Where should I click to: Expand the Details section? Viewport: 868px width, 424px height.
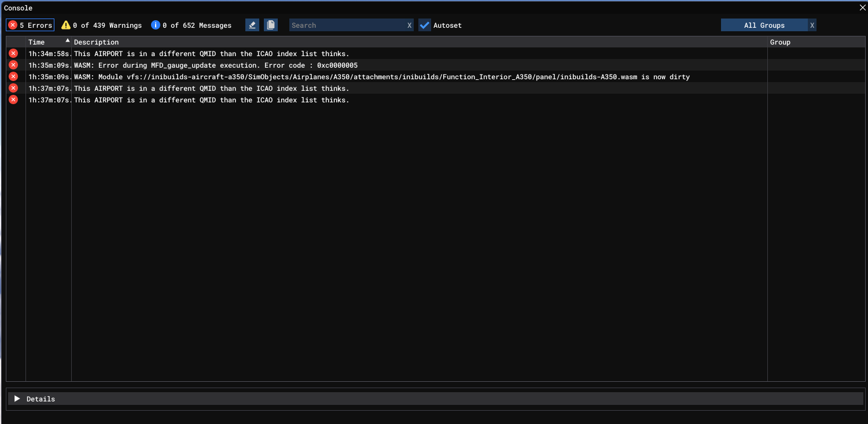tap(17, 399)
